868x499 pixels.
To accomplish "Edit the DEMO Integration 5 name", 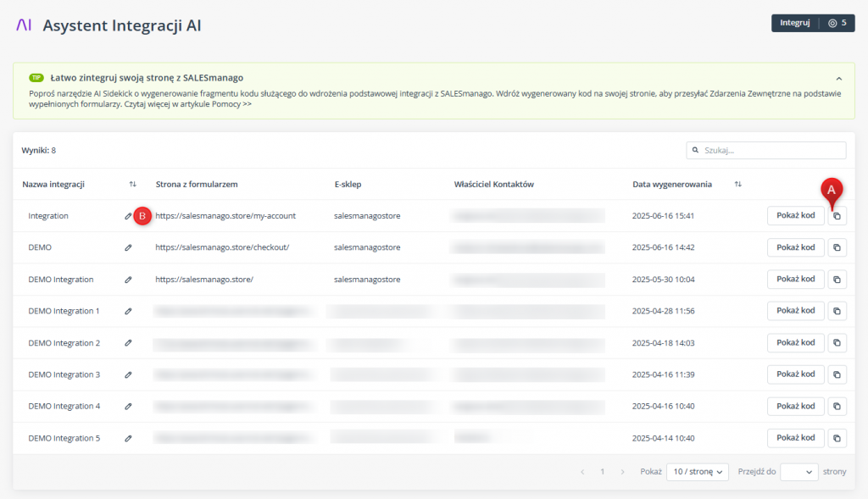I will (x=128, y=439).
